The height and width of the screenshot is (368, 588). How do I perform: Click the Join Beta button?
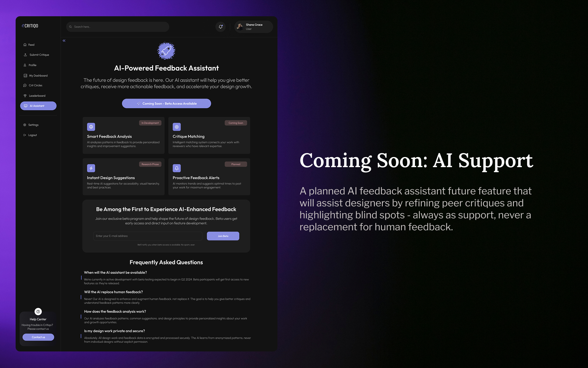tap(223, 236)
